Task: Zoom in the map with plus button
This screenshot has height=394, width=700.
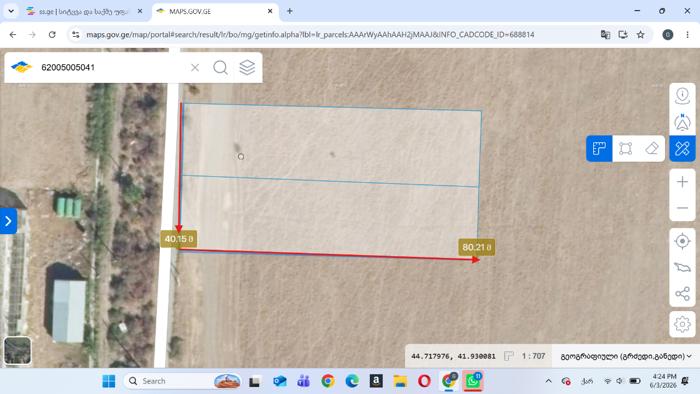Action: (x=682, y=182)
